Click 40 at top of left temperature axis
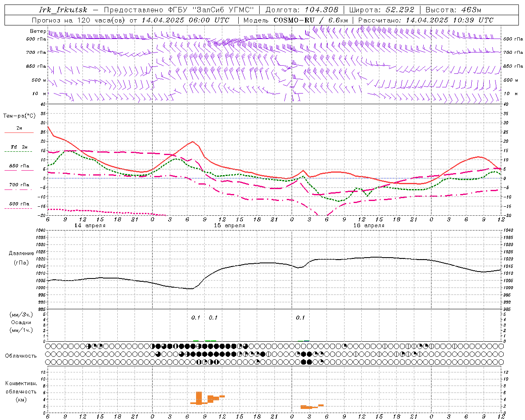The width and height of the screenshot is (525, 420). pyautogui.click(x=43, y=104)
